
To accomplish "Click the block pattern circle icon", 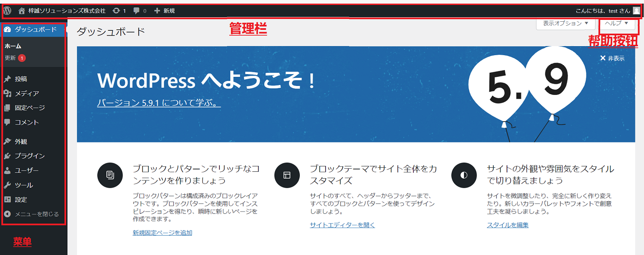I will pyautogui.click(x=110, y=175).
